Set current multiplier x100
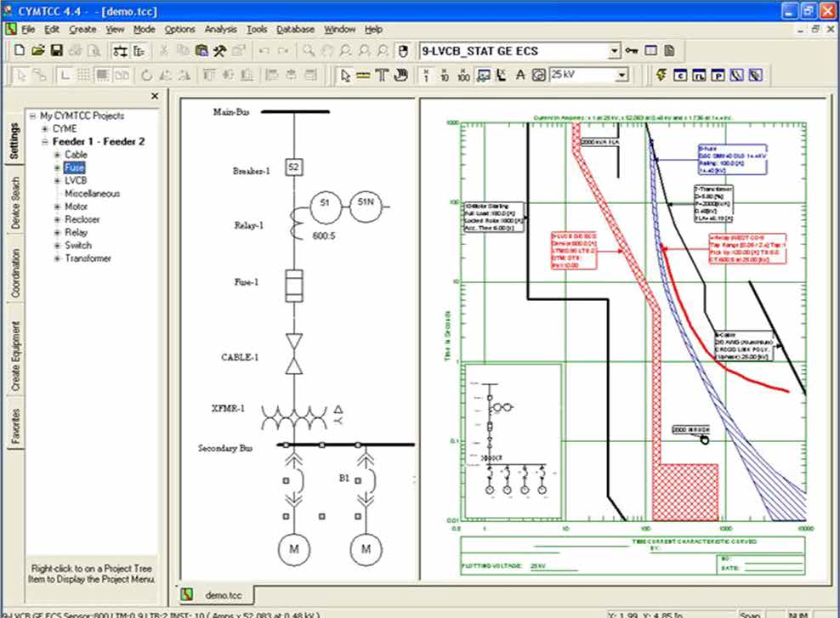Screen dimensions: 840x618 [463, 76]
